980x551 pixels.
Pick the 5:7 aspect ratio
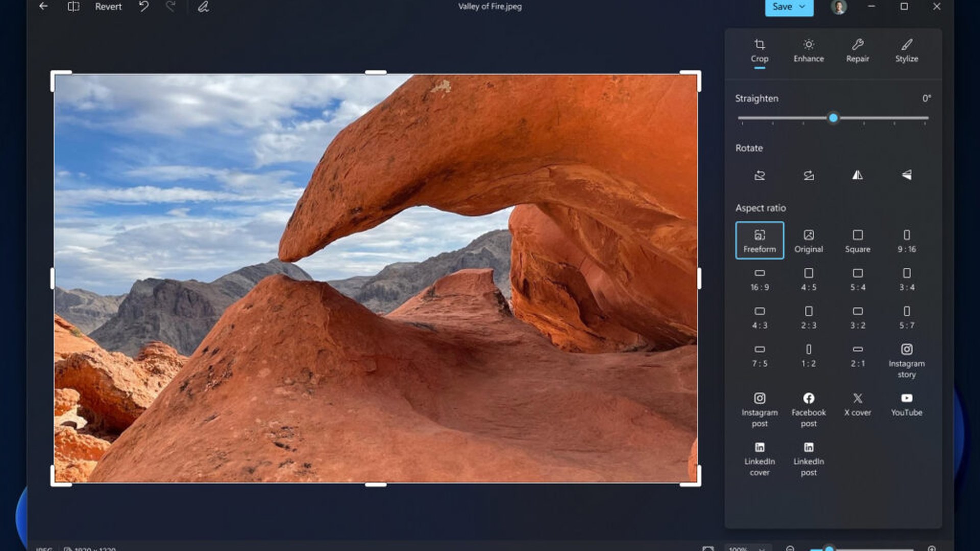[906, 317]
